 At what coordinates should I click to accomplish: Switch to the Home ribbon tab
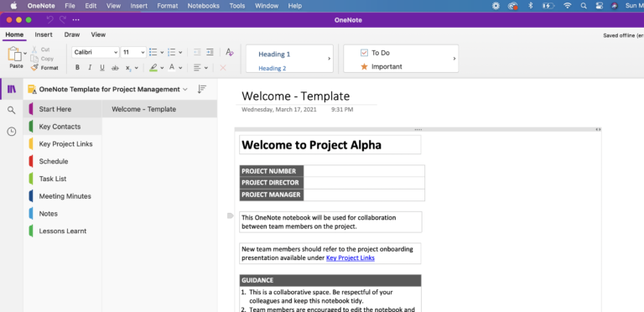[14, 34]
